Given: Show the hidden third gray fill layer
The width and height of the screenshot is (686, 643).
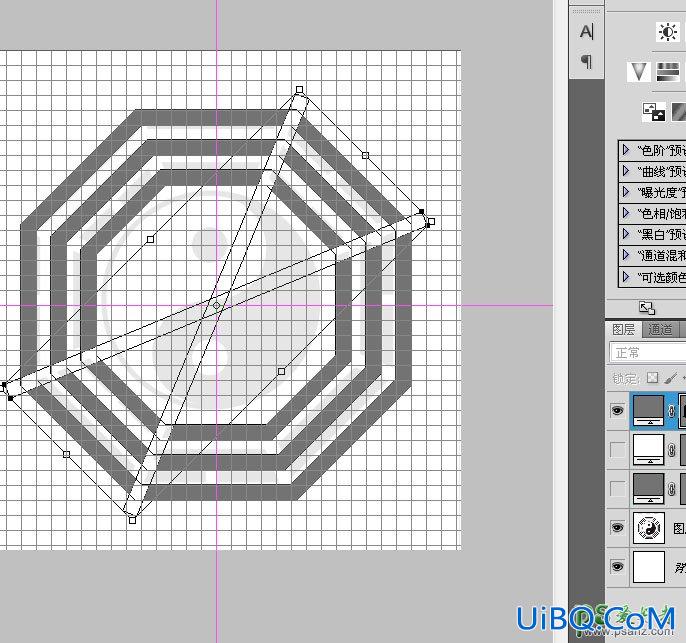Looking at the screenshot, I should pyautogui.click(x=617, y=489).
